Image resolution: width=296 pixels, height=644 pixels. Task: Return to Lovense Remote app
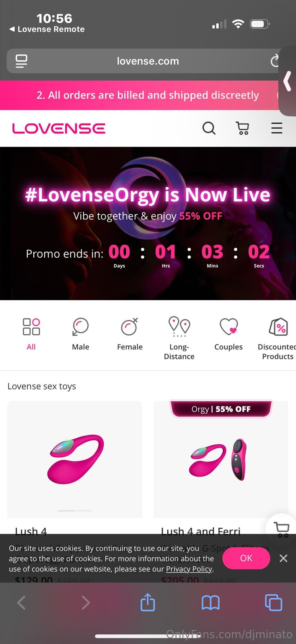pos(47,29)
